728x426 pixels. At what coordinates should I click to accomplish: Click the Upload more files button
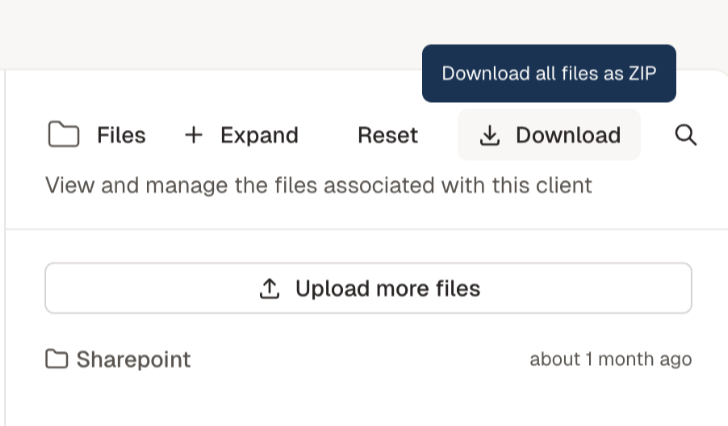pos(368,288)
